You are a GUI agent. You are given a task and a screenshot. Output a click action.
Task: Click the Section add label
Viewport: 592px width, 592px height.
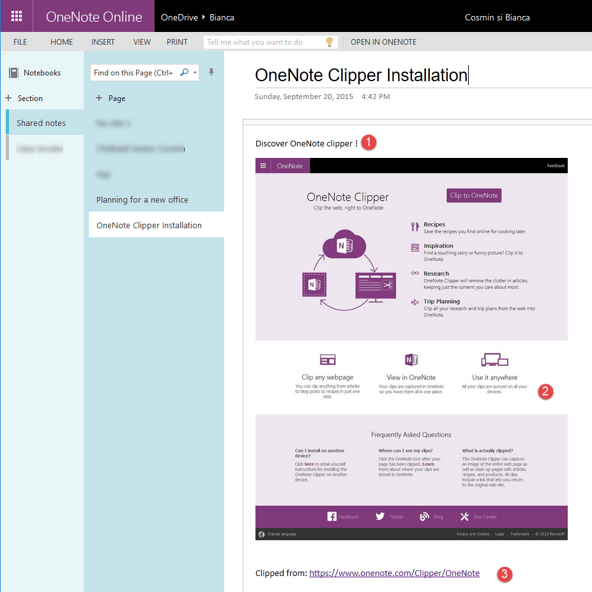30,98
